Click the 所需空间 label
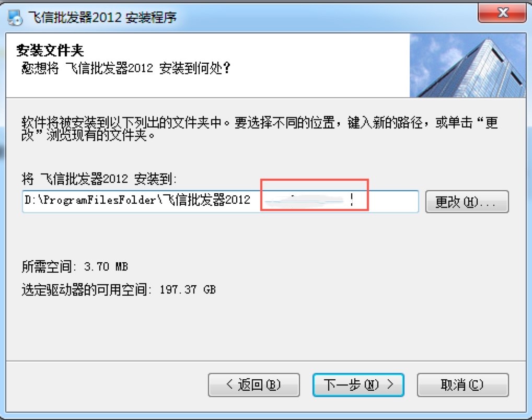 pyautogui.click(x=47, y=266)
